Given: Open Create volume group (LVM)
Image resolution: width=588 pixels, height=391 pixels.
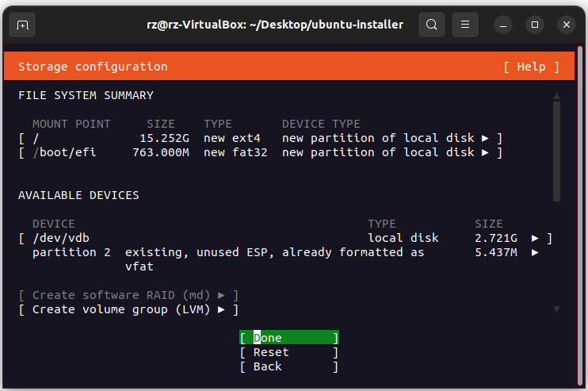Looking at the screenshot, I should coord(128,309).
